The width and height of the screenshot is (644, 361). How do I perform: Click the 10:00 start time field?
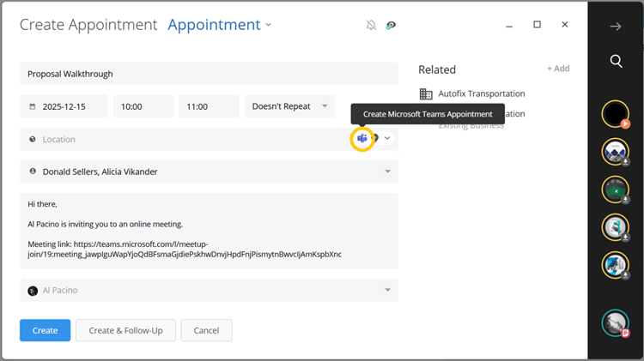[x=143, y=107]
